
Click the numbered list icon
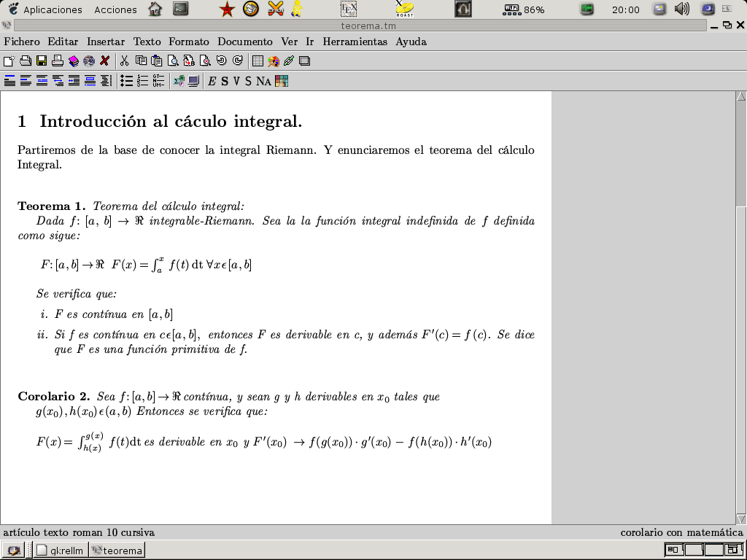pos(142,81)
